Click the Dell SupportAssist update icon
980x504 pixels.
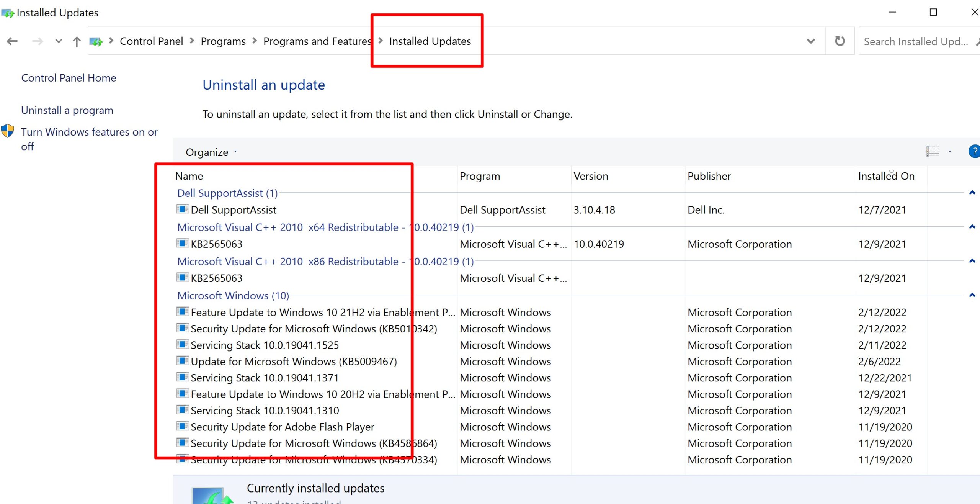tap(182, 209)
